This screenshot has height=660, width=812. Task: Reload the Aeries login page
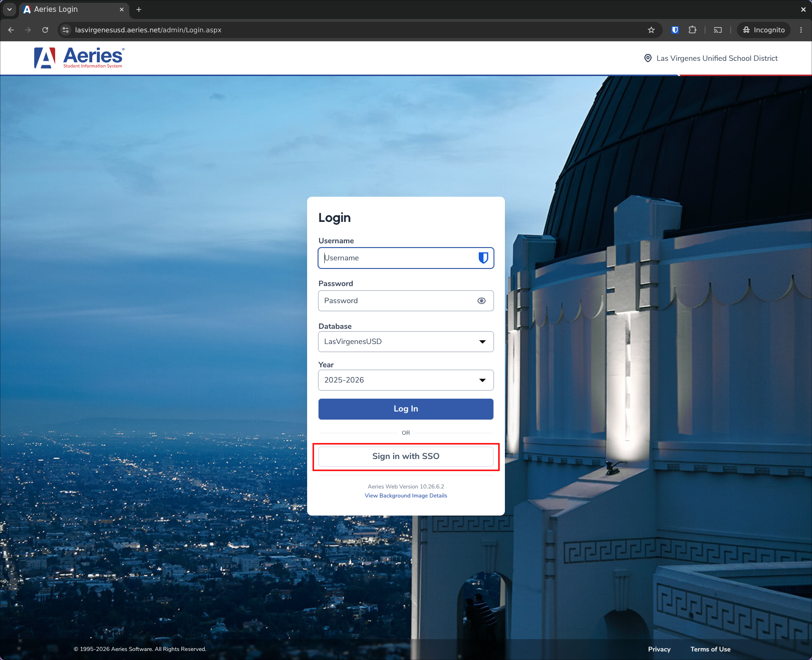point(45,30)
